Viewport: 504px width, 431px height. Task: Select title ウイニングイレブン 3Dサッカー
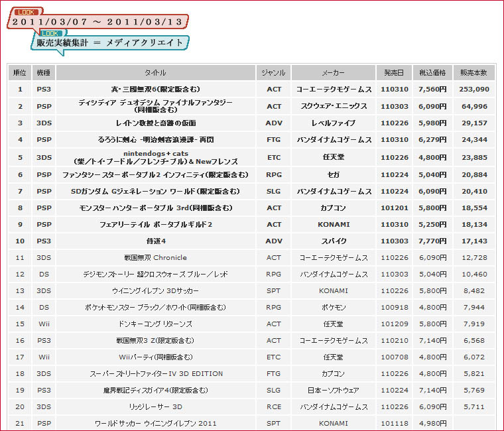[x=156, y=291]
